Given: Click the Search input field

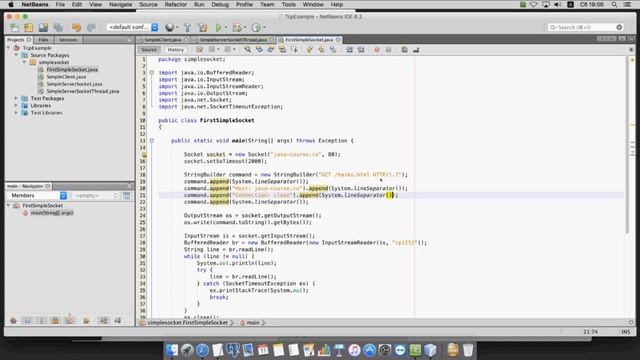Looking at the screenshot, I should 585,27.
